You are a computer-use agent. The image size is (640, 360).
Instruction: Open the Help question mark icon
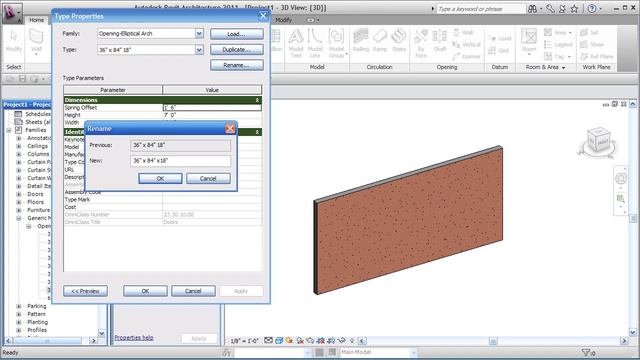point(591,9)
